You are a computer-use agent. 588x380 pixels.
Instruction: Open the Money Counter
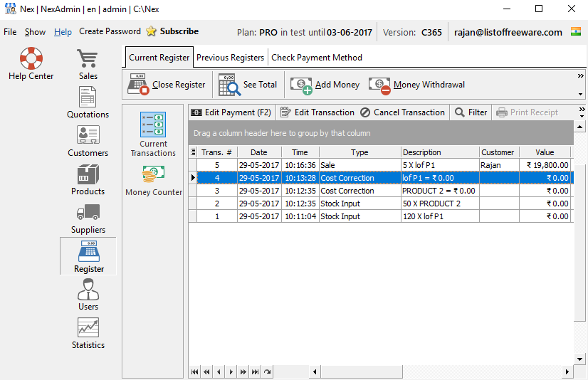(153, 181)
